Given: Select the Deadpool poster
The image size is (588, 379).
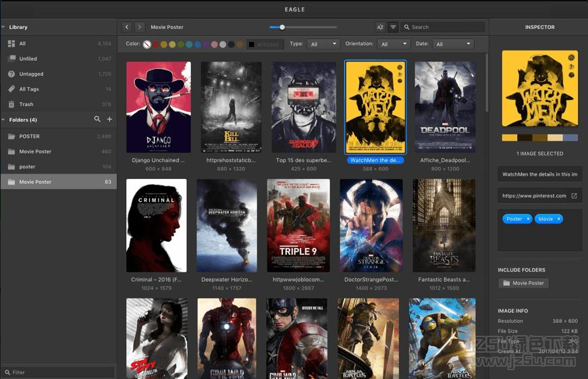Looking at the screenshot, I should pyautogui.click(x=445, y=107).
